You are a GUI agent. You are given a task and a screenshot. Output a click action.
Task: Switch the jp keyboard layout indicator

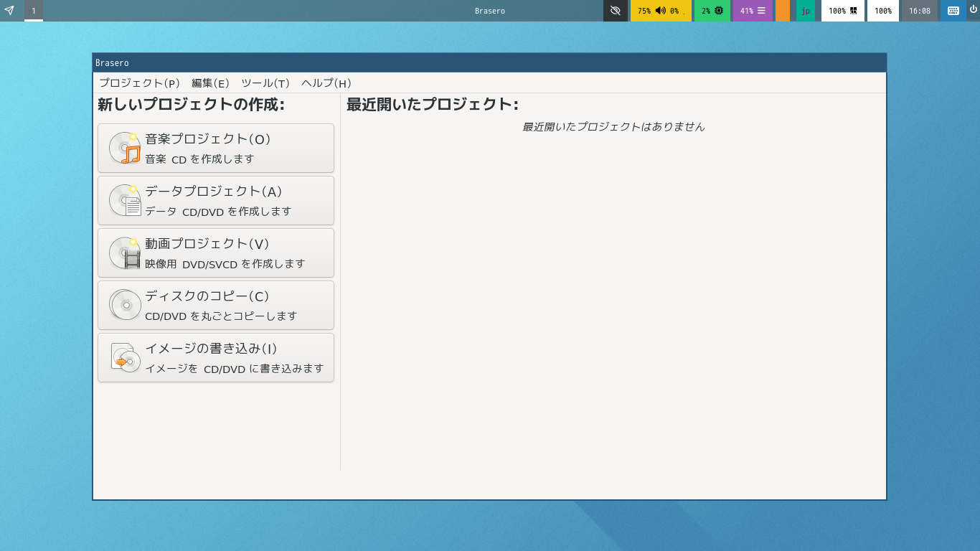(806, 11)
